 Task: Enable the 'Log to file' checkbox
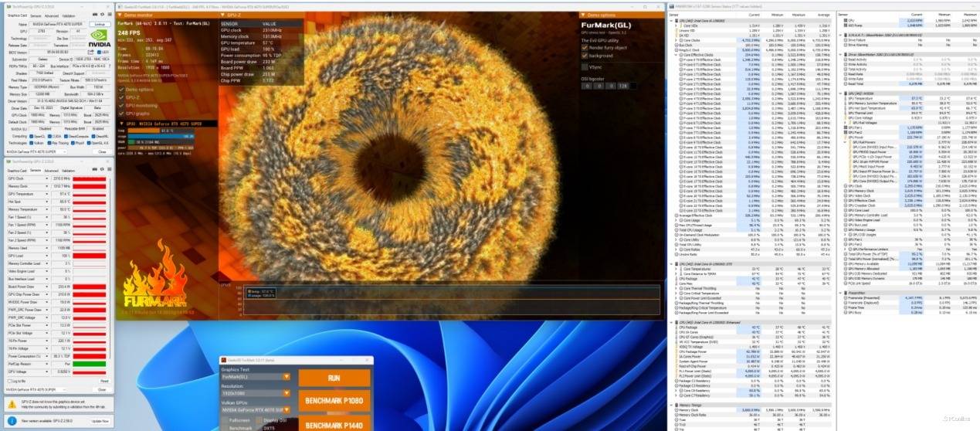pyautogui.click(x=11, y=381)
